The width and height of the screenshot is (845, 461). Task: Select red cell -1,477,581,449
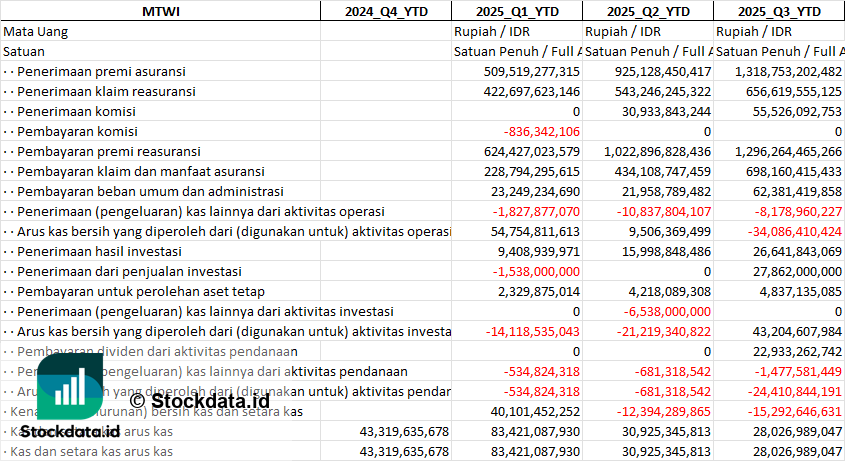click(x=779, y=371)
